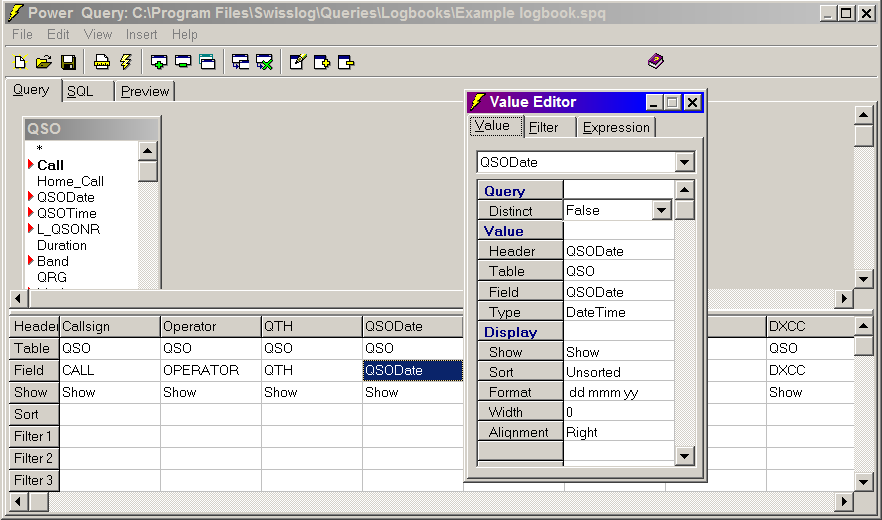Open the Expression tab in Value Editor
Image resolution: width=882 pixels, height=520 pixels.
(x=616, y=128)
